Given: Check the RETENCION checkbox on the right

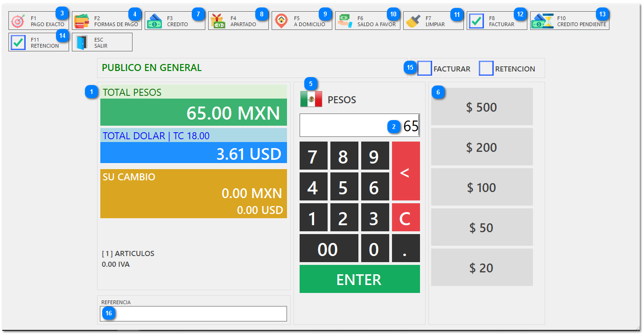Looking at the screenshot, I should coord(486,68).
